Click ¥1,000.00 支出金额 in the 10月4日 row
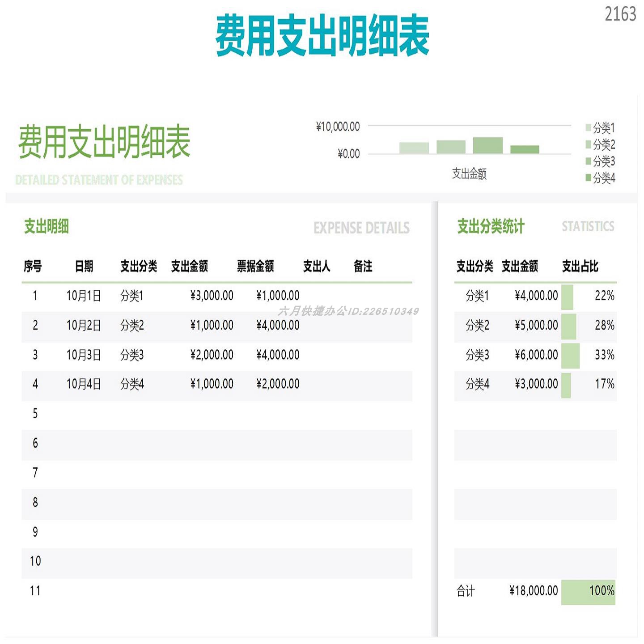644x644 pixels. coord(212,384)
